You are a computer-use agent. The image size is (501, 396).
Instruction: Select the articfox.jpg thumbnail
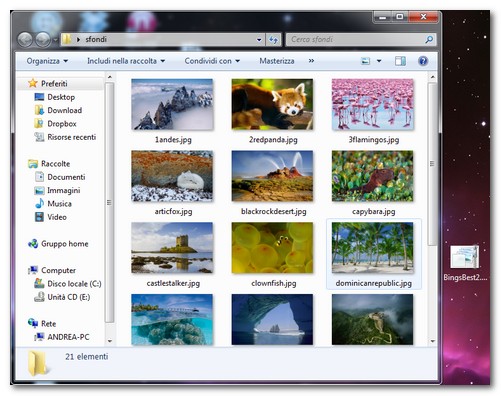(172, 176)
